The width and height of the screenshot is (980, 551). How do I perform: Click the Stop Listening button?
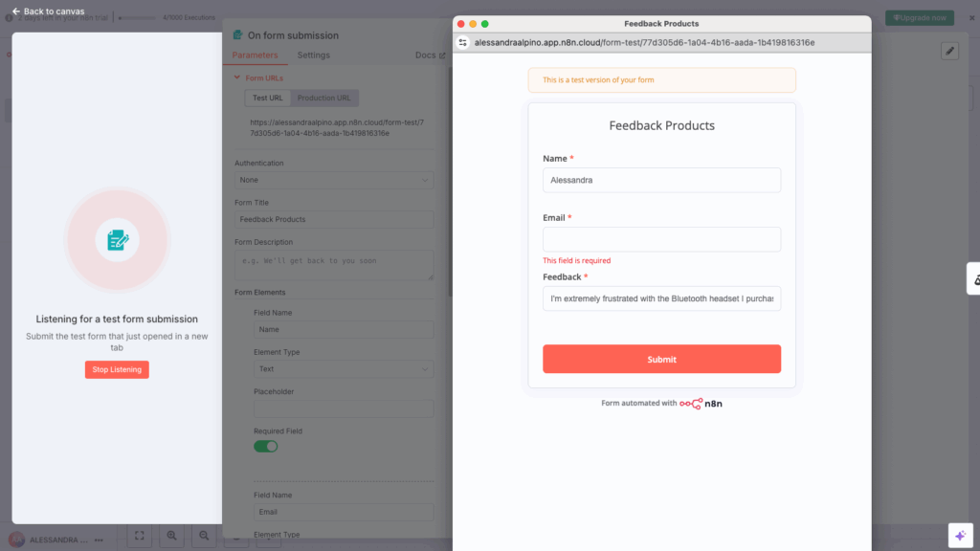point(117,369)
